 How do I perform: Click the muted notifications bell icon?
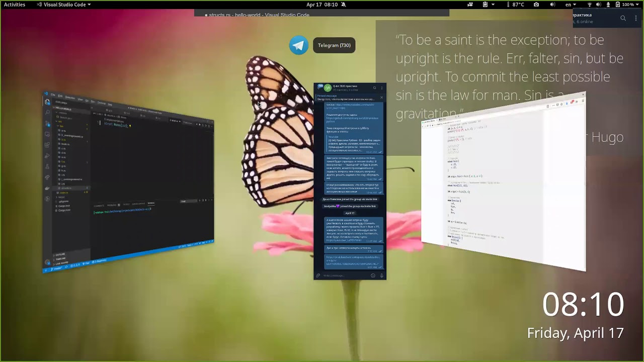(343, 5)
